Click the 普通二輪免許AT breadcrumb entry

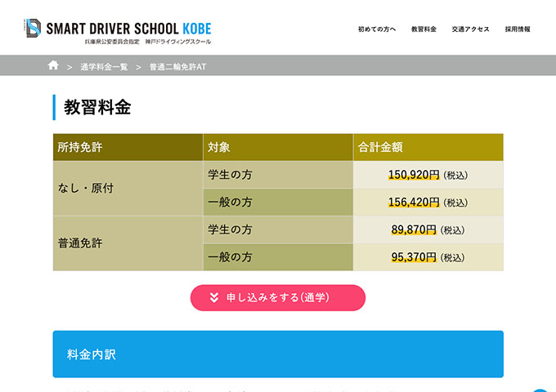coord(177,67)
